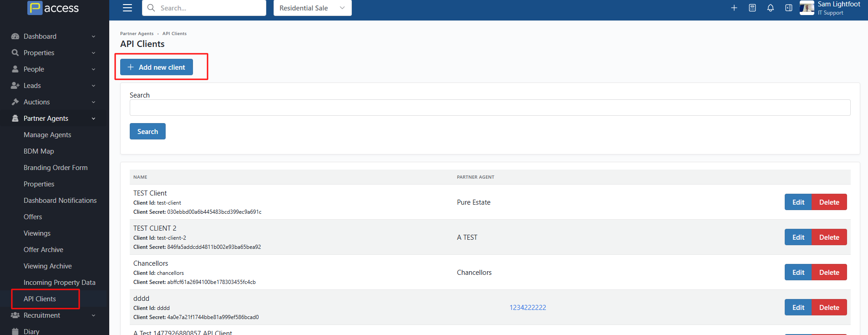Open the 1234222222 partner link

(528, 308)
